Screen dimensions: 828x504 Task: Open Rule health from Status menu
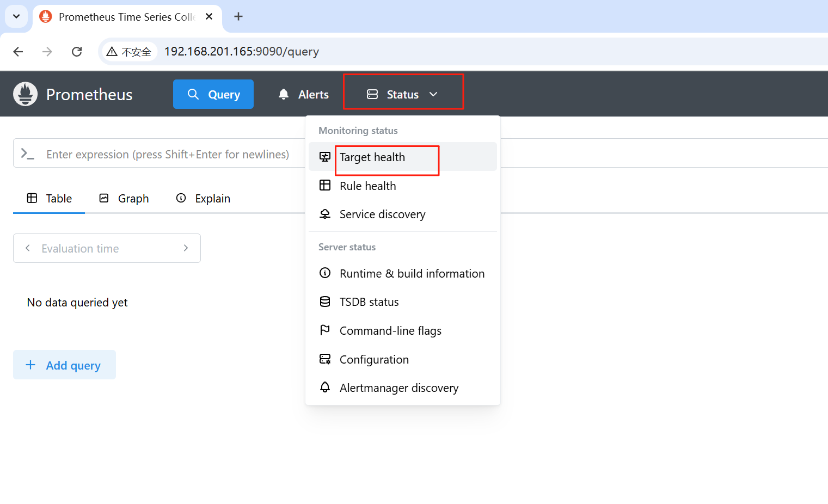pos(403,186)
